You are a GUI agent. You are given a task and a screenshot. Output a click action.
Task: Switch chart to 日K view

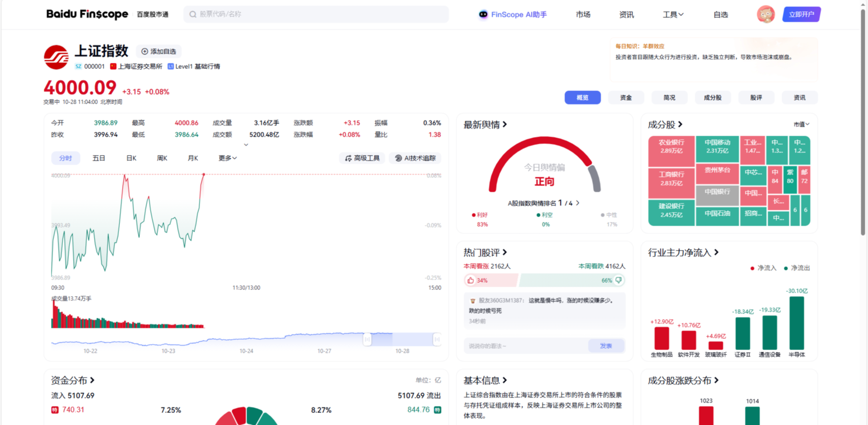click(x=131, y=158)
